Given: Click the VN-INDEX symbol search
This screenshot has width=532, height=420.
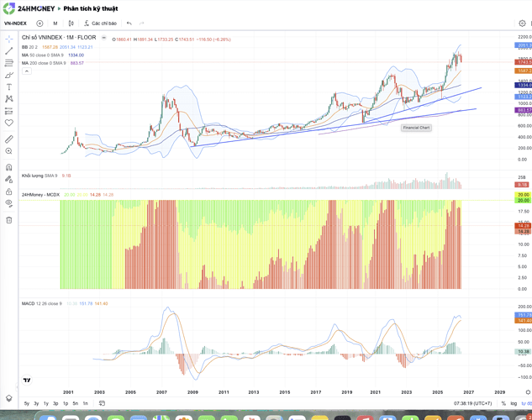Looking at the screenshot, I should [x=15, y=24].
